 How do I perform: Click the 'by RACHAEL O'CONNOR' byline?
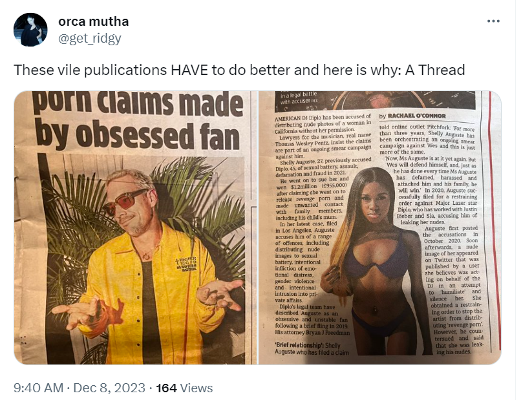click(x=412, y=116)
